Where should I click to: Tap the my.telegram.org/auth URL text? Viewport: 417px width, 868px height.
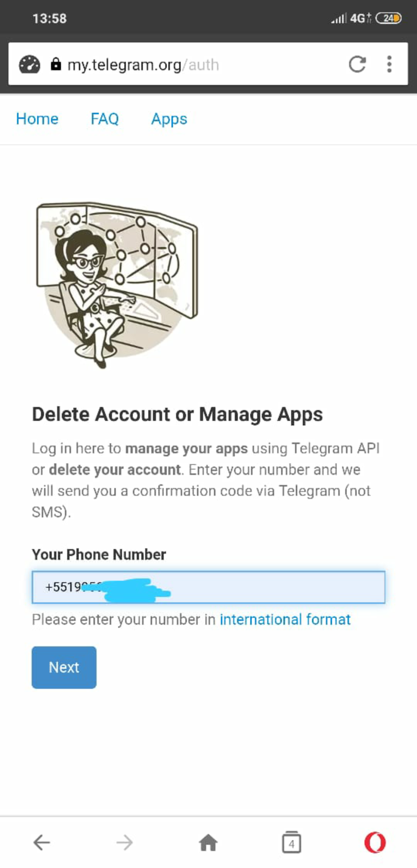click(143, 65)
